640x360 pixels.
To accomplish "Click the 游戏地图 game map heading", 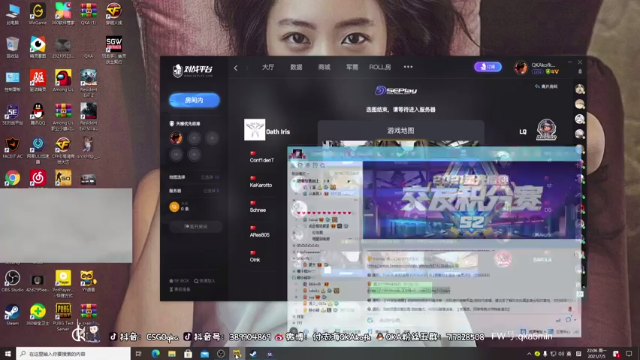I will click(400, 131).
